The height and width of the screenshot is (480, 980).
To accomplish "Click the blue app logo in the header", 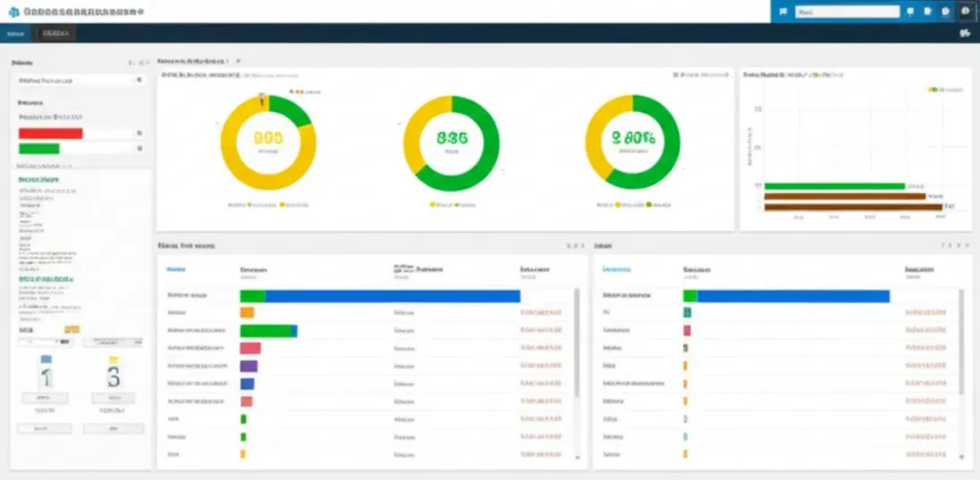I will pyautogui.click(x=13, y=12).
